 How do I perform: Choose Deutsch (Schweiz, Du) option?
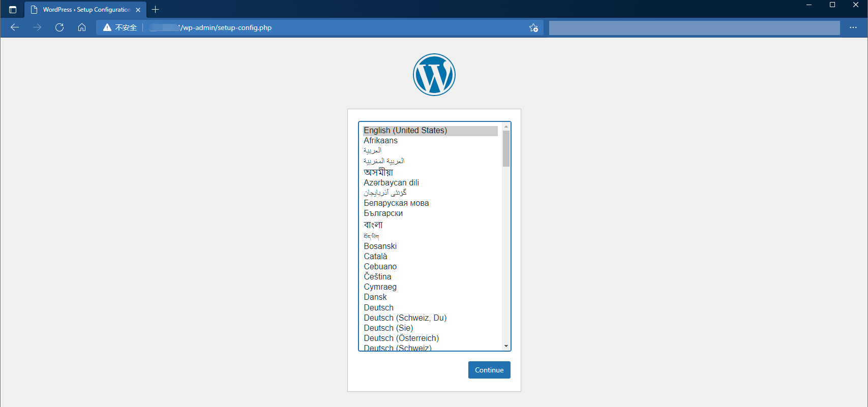[430, 318]
